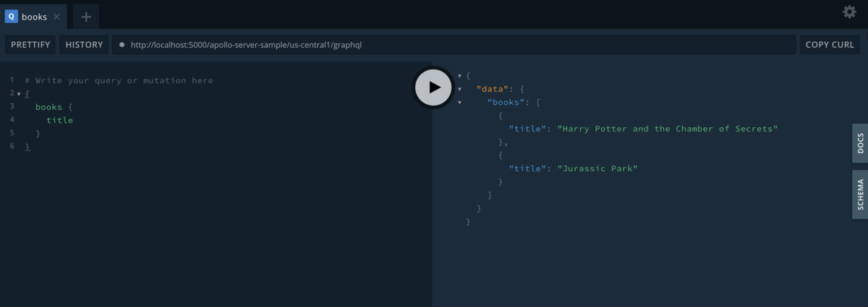Click line number 3 in editor gutter

click(x=12, y=106)
